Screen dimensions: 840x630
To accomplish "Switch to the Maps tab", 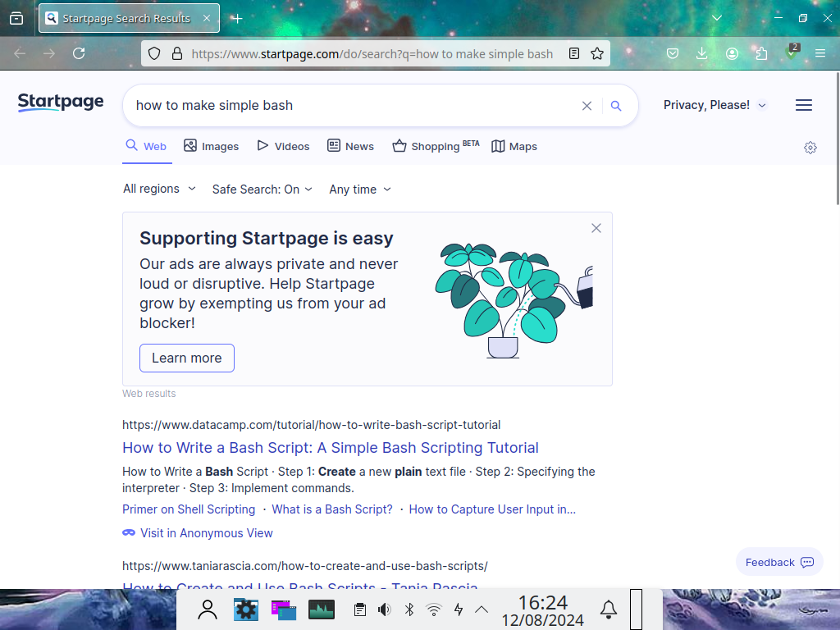I will tap(514, 146).
